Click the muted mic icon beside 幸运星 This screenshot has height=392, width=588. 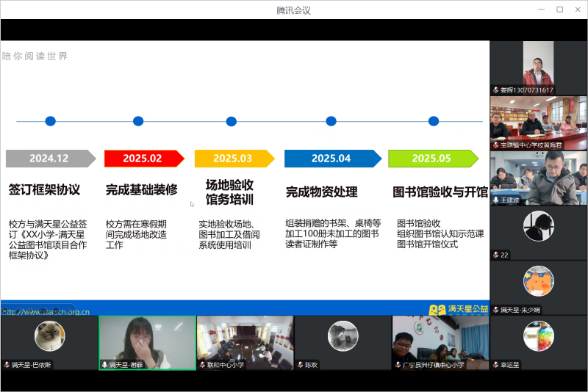coord(495,365)
